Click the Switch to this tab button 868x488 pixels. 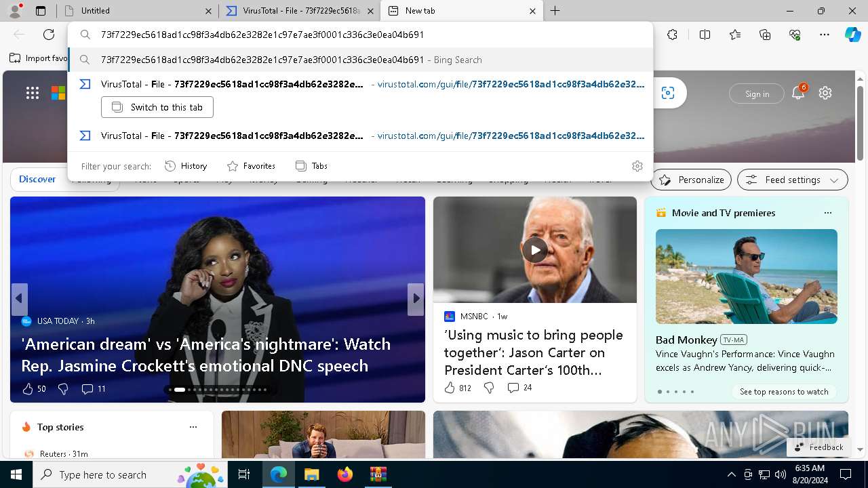pos(157,107)
